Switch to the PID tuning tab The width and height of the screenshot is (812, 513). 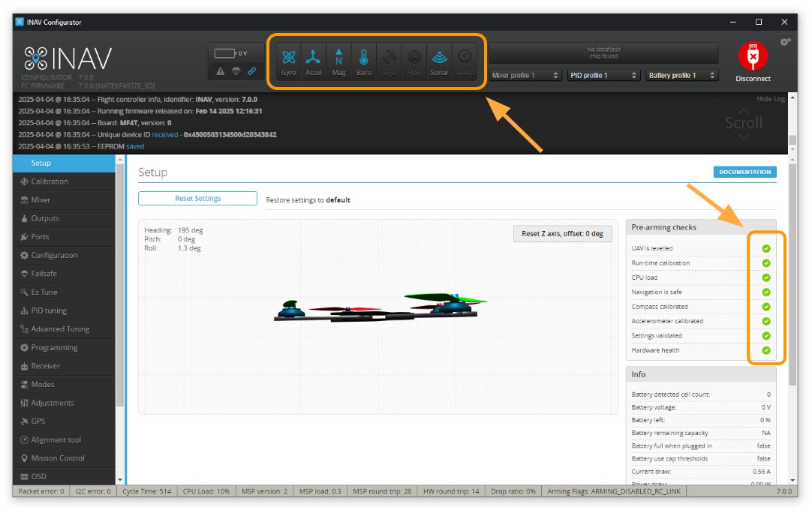click(x=65, y=310)
